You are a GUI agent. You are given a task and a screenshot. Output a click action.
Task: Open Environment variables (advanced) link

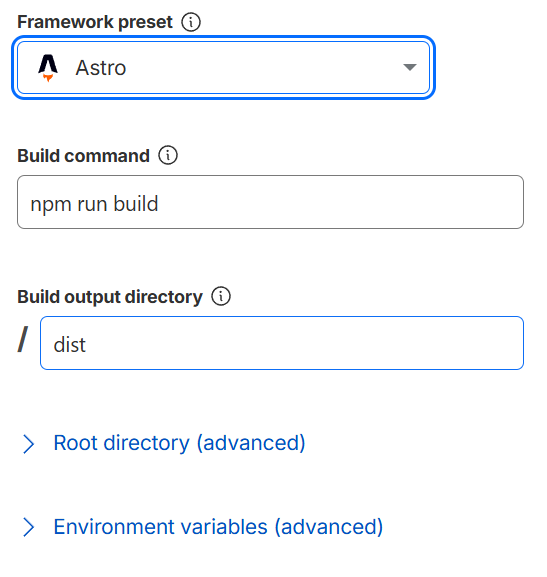pos(218,527)
